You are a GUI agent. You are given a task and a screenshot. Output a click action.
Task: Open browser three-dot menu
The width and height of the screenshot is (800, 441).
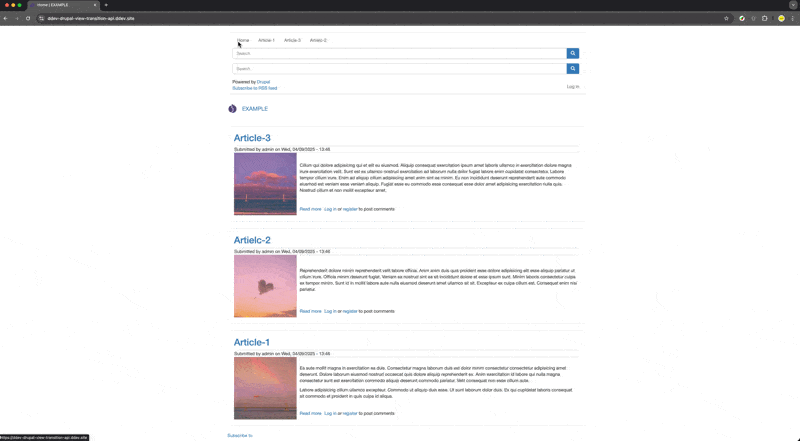[x=793, y=18]
